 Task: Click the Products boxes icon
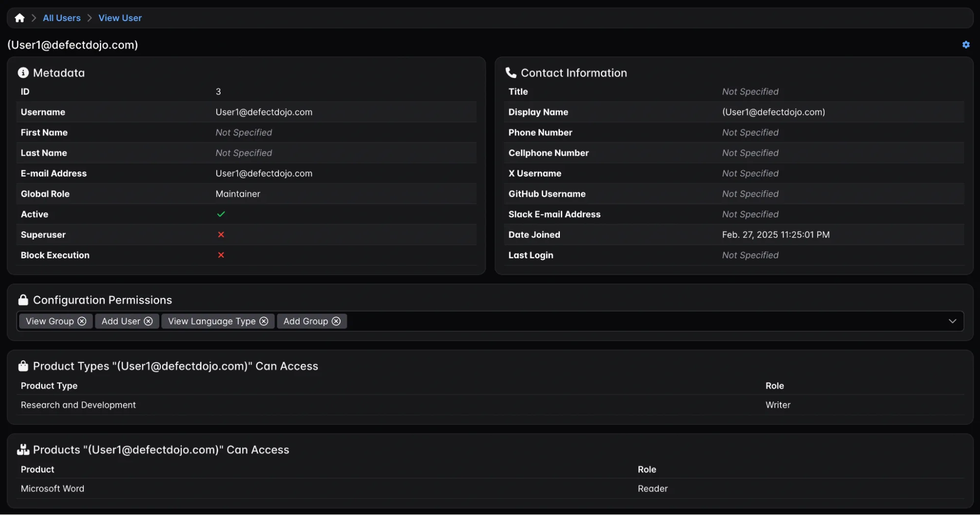(23, 450)
